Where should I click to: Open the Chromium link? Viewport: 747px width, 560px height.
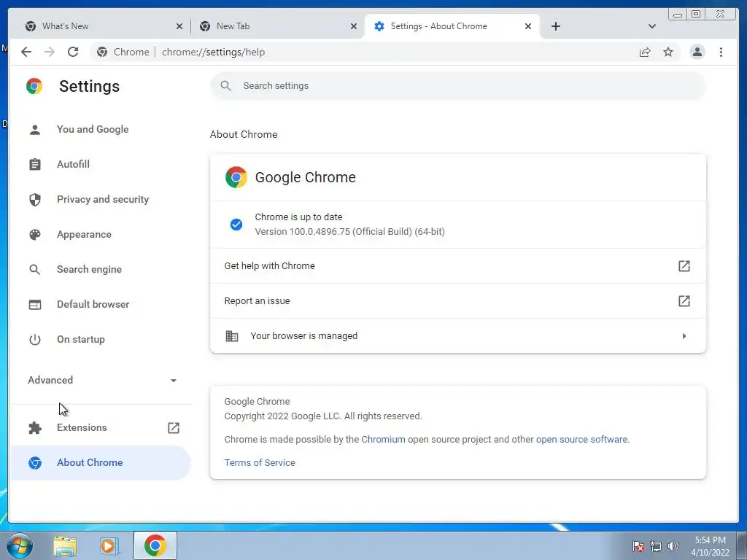tap(383, 440)
